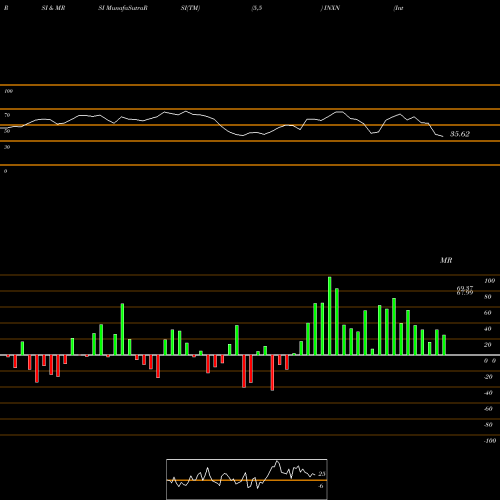Click the RSI current value 35.62
The image size is (500, 500).
coord(460,134)
